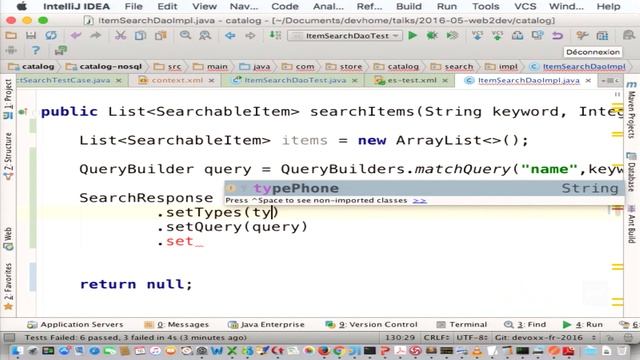Toggle the Structure tool window

8,156
